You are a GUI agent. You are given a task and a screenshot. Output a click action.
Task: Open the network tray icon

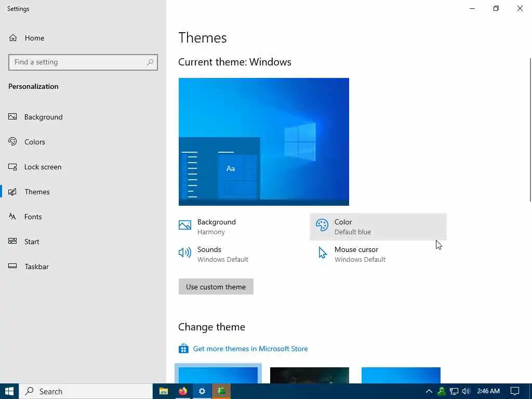click(454, 391)
